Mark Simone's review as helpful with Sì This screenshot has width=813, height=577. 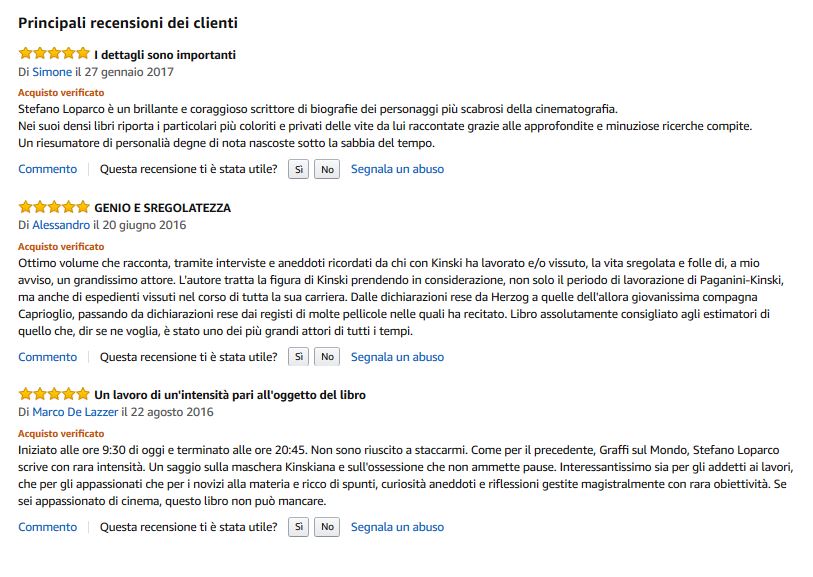click(298, 170)
